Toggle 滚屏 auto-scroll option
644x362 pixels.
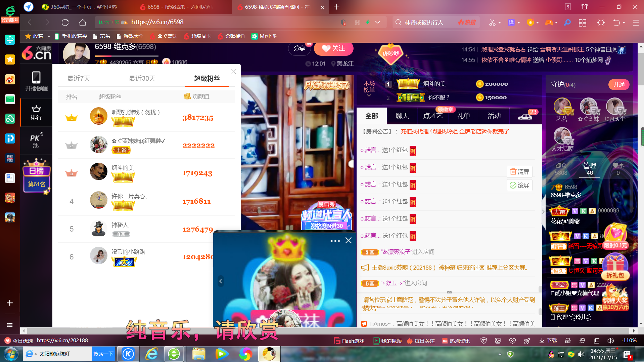[519, 185]
